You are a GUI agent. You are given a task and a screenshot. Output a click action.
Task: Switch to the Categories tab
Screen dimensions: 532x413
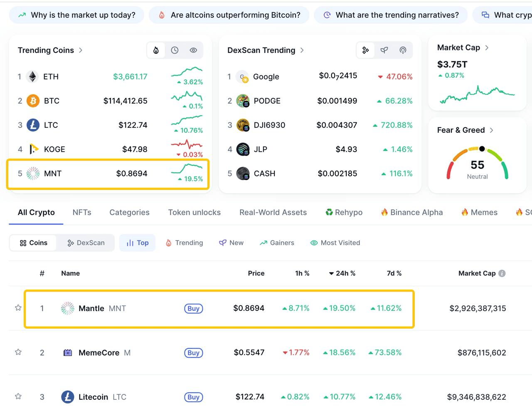pyautogui.click(x=129, y=212)
